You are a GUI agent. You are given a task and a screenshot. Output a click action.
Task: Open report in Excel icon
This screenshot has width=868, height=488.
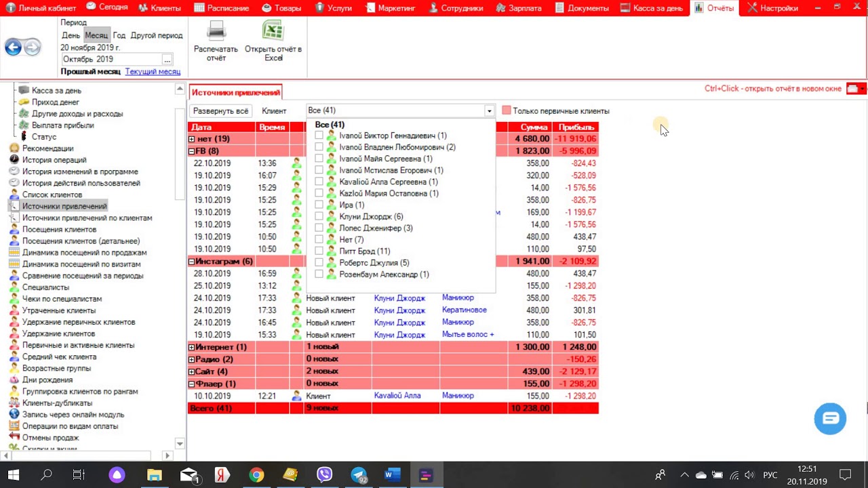273,31
